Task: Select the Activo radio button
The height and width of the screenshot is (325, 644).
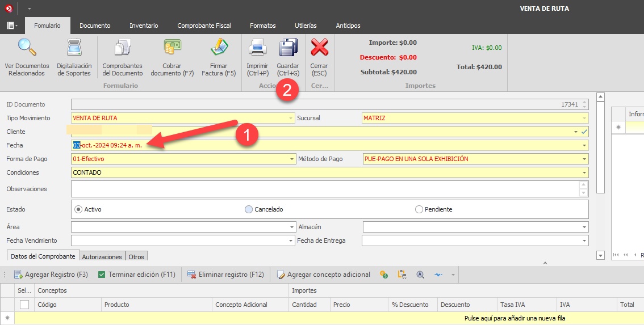Action: (78, 209)
